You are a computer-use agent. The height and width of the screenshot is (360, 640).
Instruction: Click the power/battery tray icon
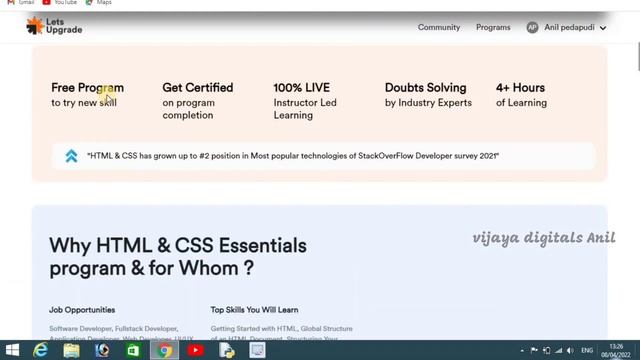tap(547, 351)
